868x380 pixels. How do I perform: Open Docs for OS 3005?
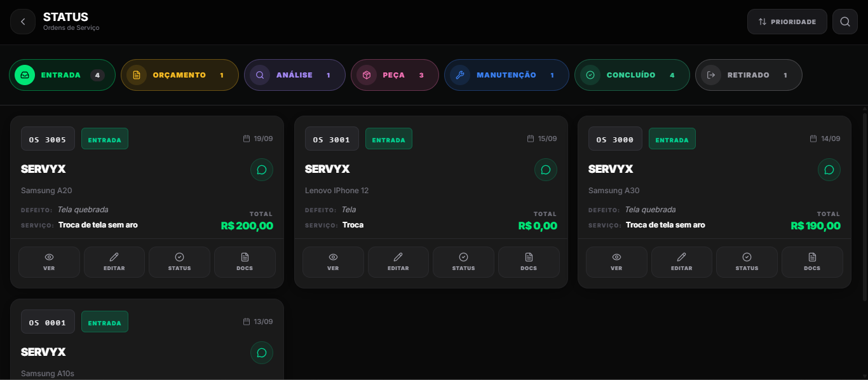[245, 262]
